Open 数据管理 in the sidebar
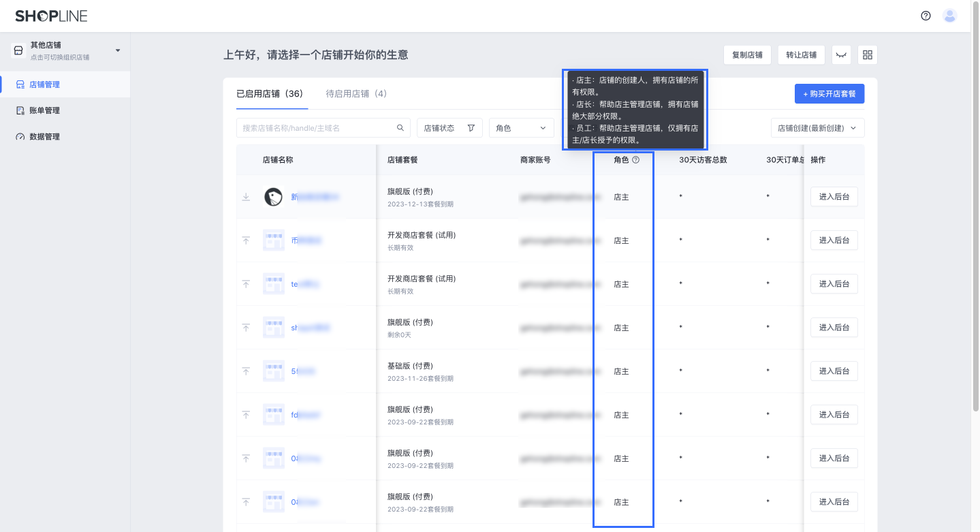Image resolution: width=980 pixels, height=532 pixels. pos(65,136)
